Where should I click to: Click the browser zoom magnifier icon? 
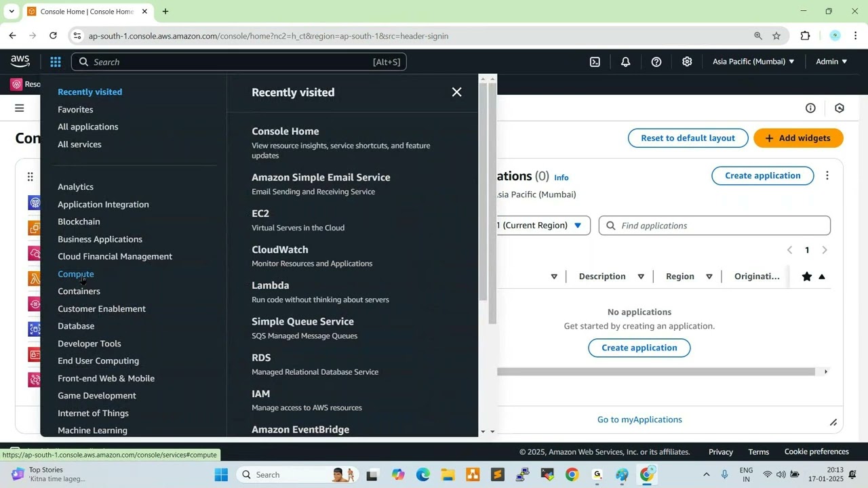pyautogui.click(x=758, y=36)
